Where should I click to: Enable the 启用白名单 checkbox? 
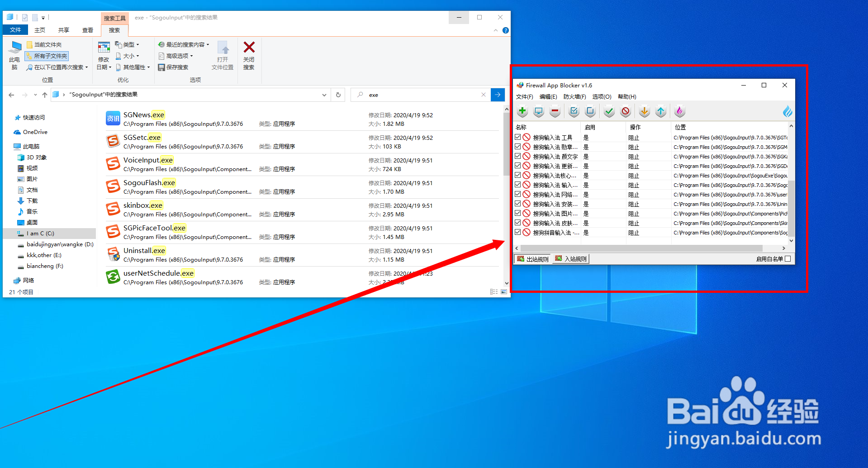pyautogui.click(x=788, y=259)
